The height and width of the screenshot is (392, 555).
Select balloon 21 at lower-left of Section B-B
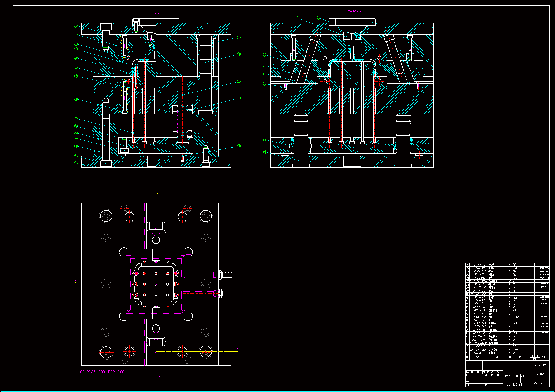coord(264,152)
